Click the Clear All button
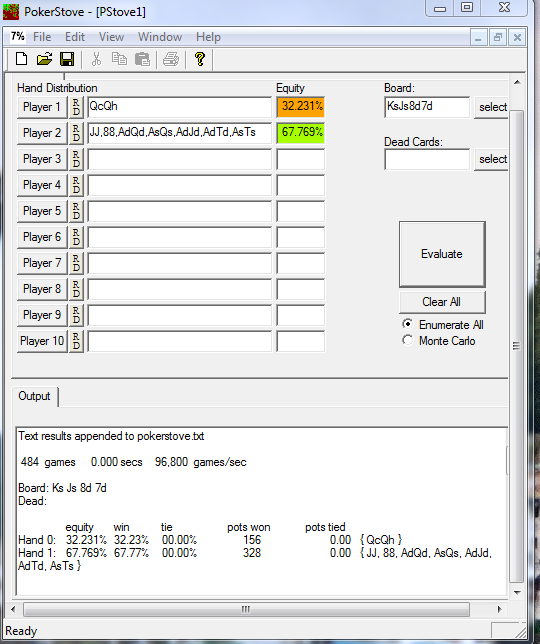The width and height of the screenshot is (540, 644). [x=442, y=302]
